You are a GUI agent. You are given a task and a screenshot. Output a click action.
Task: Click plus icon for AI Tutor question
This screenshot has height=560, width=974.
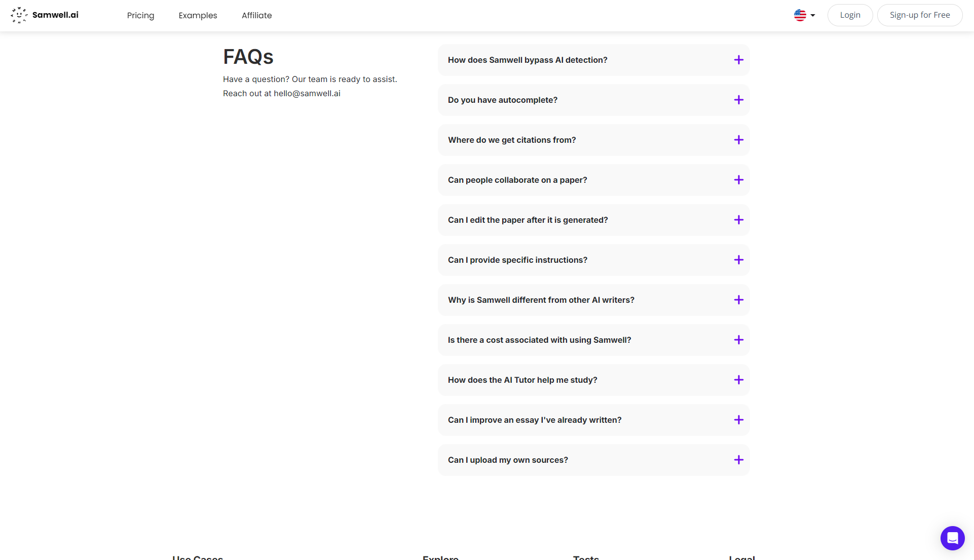coord(738,380)
